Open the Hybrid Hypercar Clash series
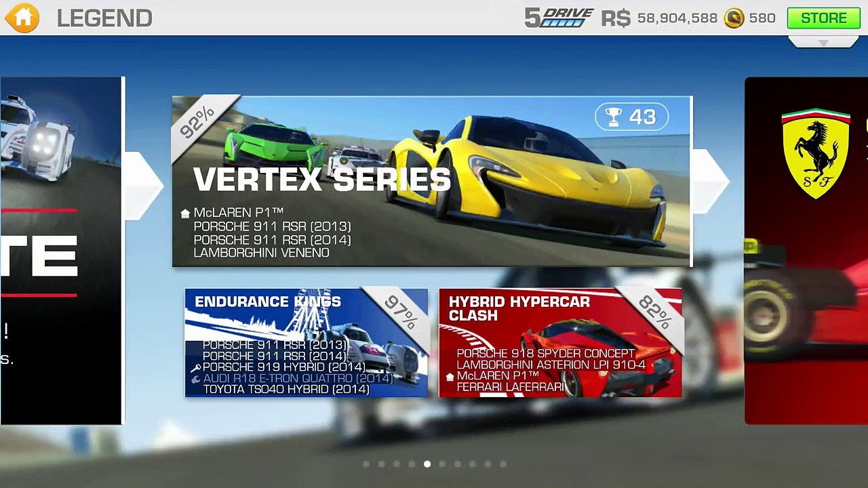 [x=560, y=342]
